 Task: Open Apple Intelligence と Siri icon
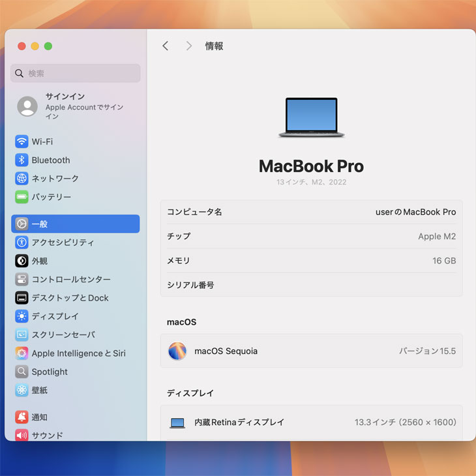22,353
